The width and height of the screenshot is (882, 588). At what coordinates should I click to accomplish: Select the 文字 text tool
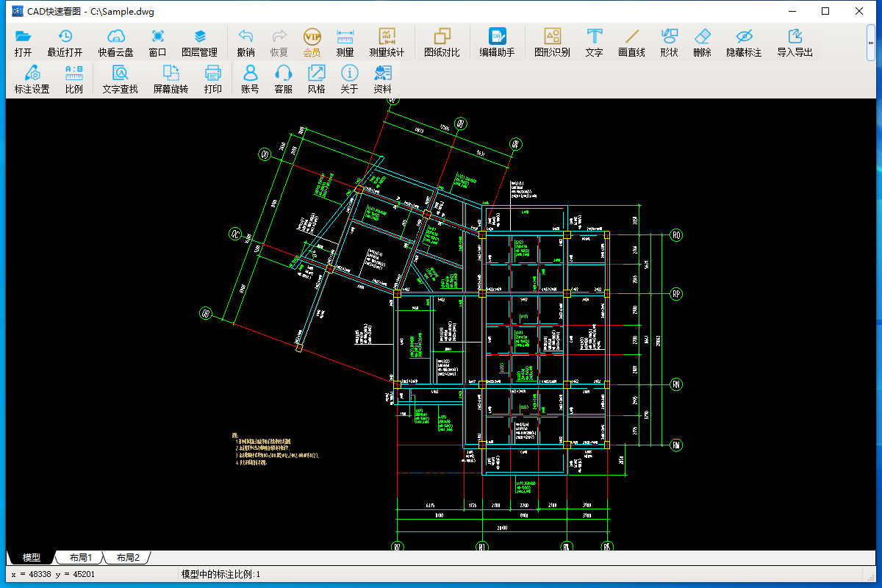click(594, 43)
